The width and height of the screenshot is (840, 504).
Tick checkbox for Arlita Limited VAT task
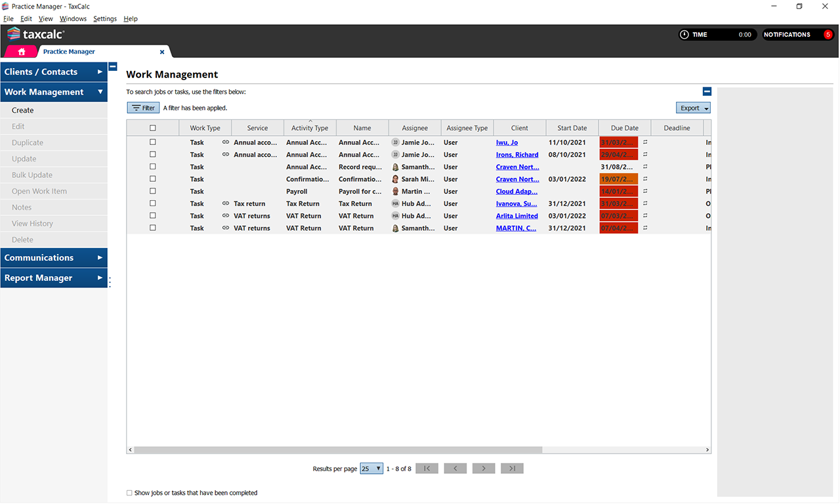(x=153, y=216)
